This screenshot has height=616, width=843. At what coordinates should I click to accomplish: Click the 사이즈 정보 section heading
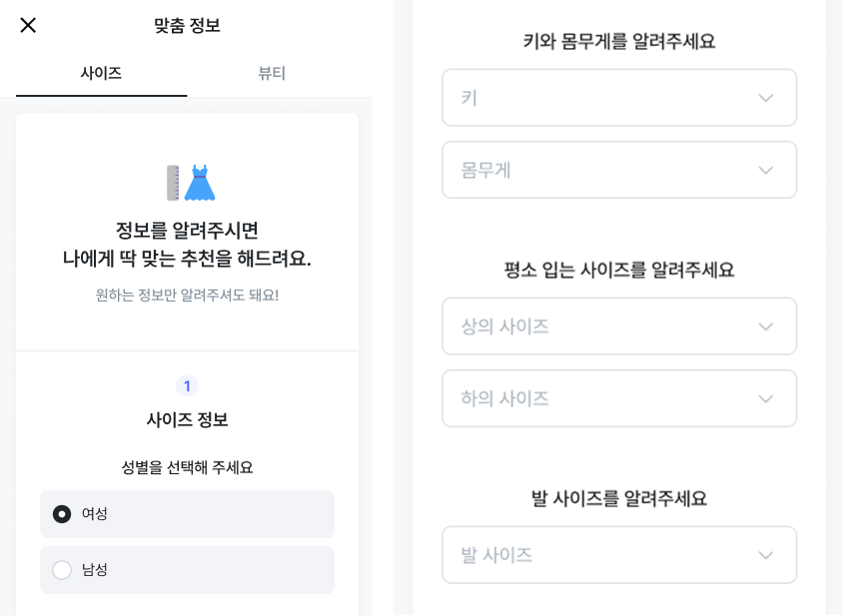[187, 419]
